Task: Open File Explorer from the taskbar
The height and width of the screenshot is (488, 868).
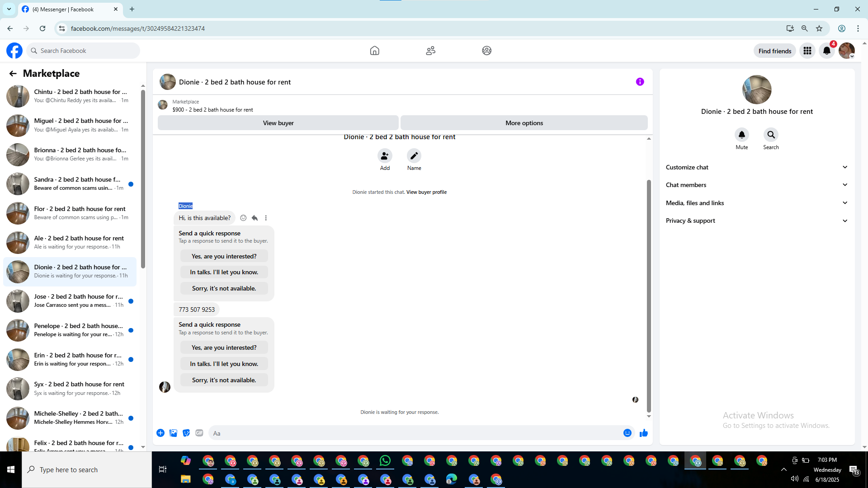Action: coord(186,479)
